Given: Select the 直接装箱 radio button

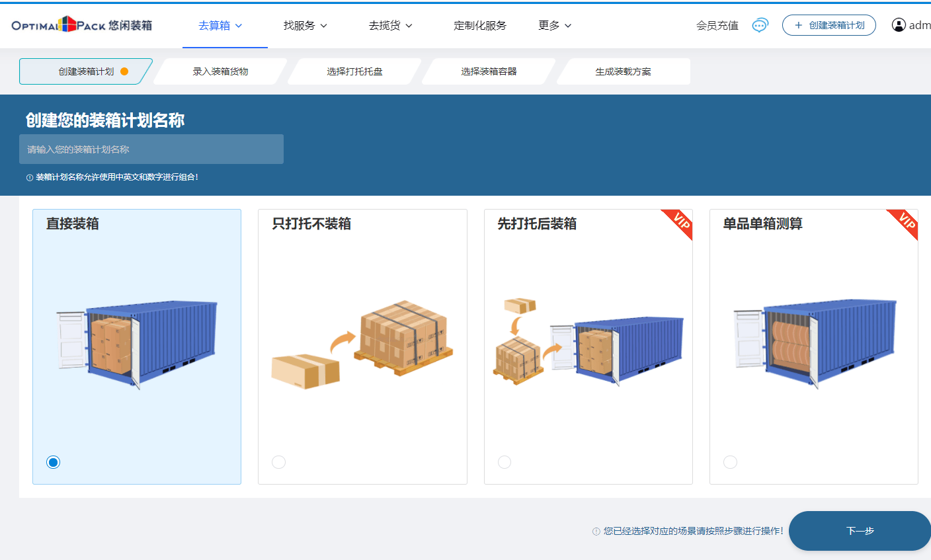Looking at the screenshot, I should (54, 462).
